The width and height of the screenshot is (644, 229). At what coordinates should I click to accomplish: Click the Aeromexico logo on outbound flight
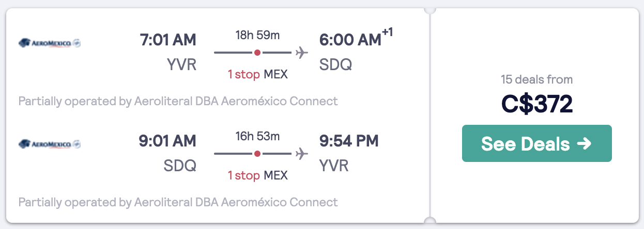pyautogui.click(x=50, y=43)
